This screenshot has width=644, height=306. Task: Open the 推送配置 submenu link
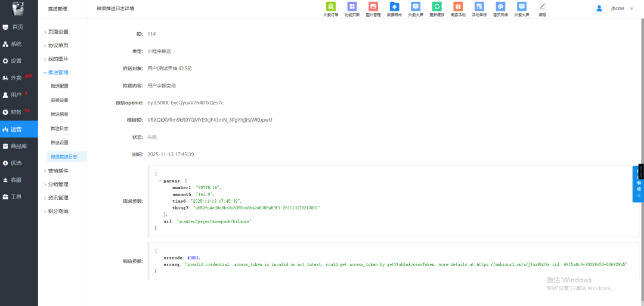coord(59,86)
